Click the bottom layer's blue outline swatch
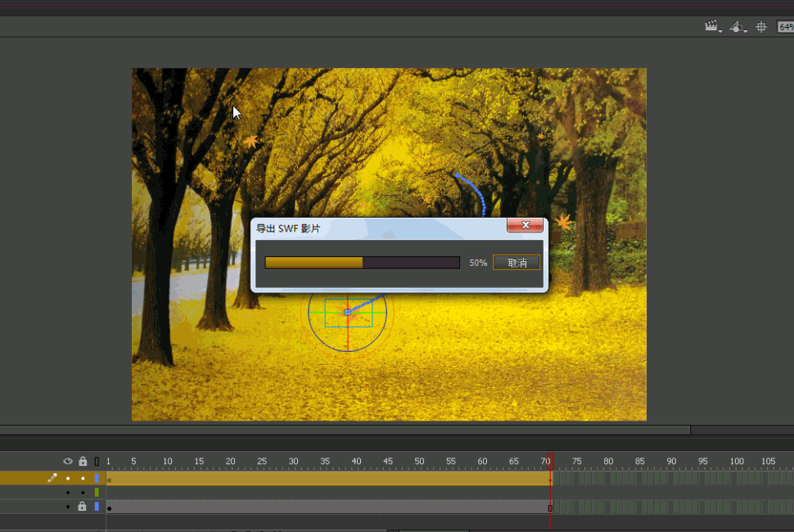The width and height of the screenshot is (794, 532). [x=97, y=506]
